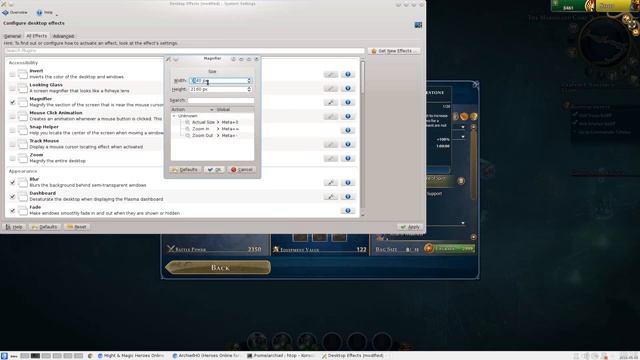Open configure wrench for Blur effect
The width and height of the screenshot is (640, 360).
(331, 182)
